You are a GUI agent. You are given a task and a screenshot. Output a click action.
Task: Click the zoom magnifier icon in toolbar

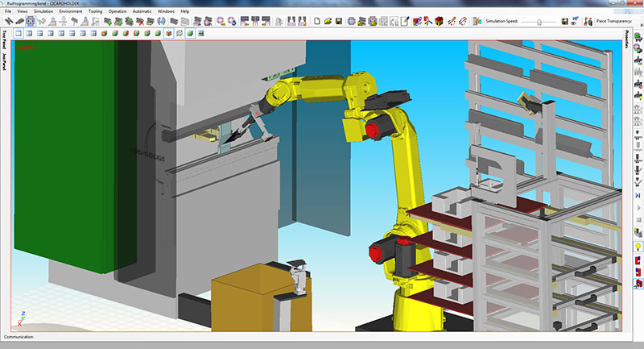tap(221, 22)
